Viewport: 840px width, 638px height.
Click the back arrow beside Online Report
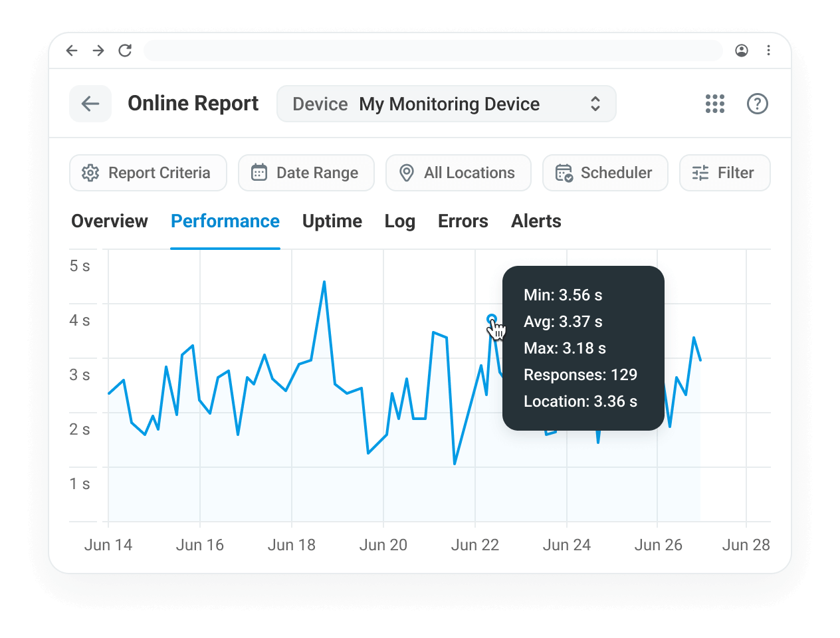pos(90,104)
